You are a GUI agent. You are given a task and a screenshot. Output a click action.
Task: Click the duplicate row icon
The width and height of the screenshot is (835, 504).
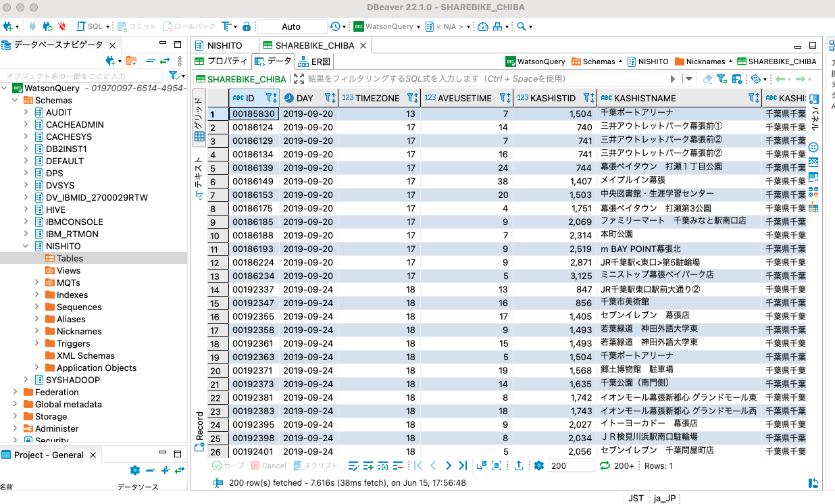383,465
